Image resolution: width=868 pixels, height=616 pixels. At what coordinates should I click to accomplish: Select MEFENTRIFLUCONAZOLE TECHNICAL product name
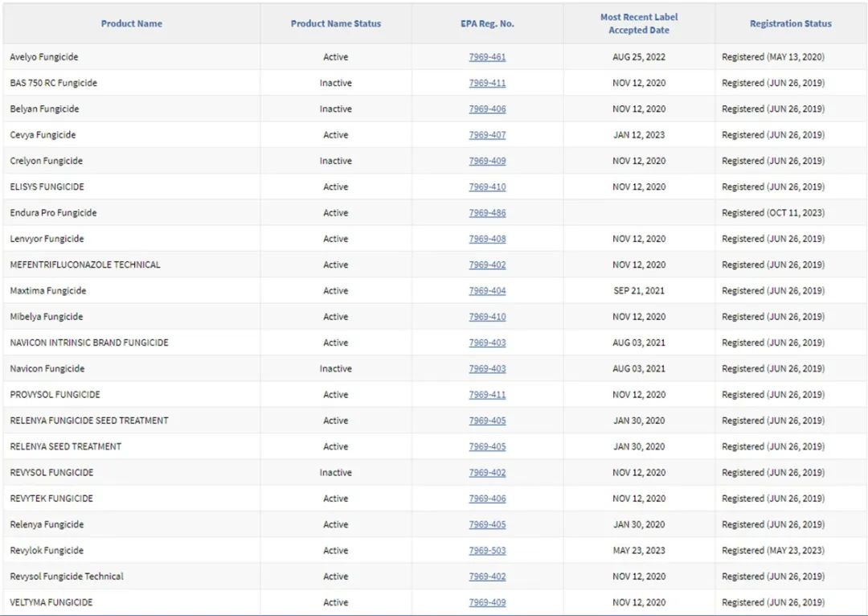(84, 265)
